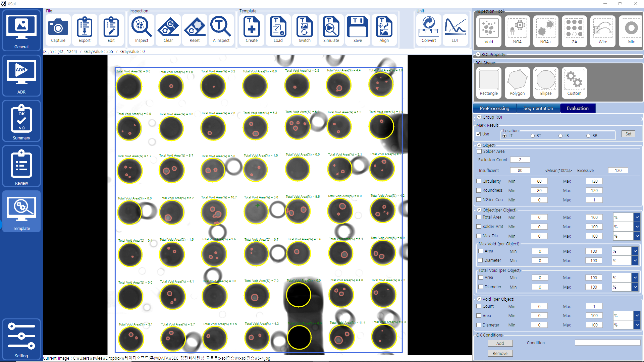
Task: Switch to the Segmentation tab
Action: coord(538,108)
